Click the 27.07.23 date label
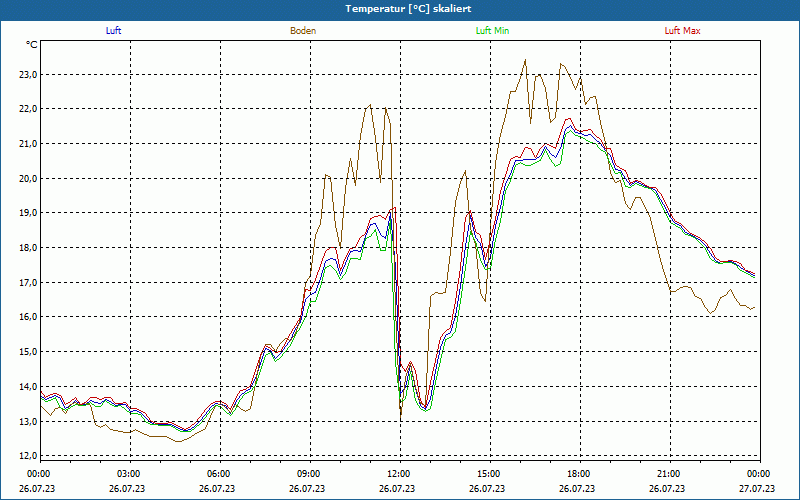800x500 pixels. 757,488
